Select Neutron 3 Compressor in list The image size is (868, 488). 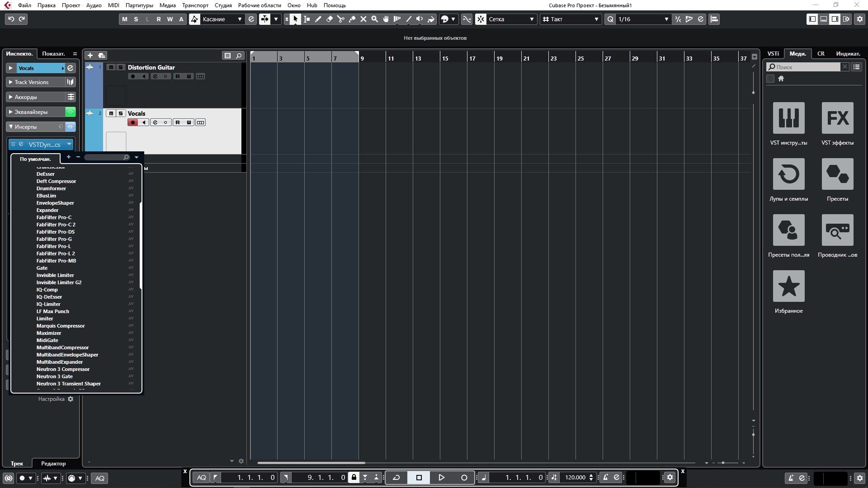[63, 369]
